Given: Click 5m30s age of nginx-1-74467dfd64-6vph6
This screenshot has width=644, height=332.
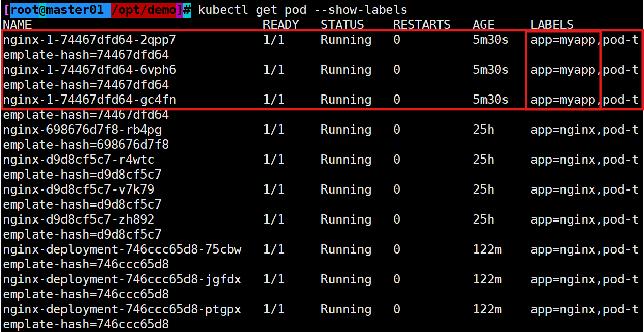Looking at the screenshot, I should [491, 70].
